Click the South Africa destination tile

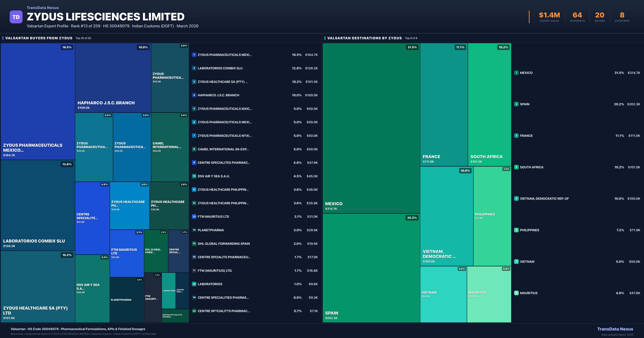(x=489, y=104)
